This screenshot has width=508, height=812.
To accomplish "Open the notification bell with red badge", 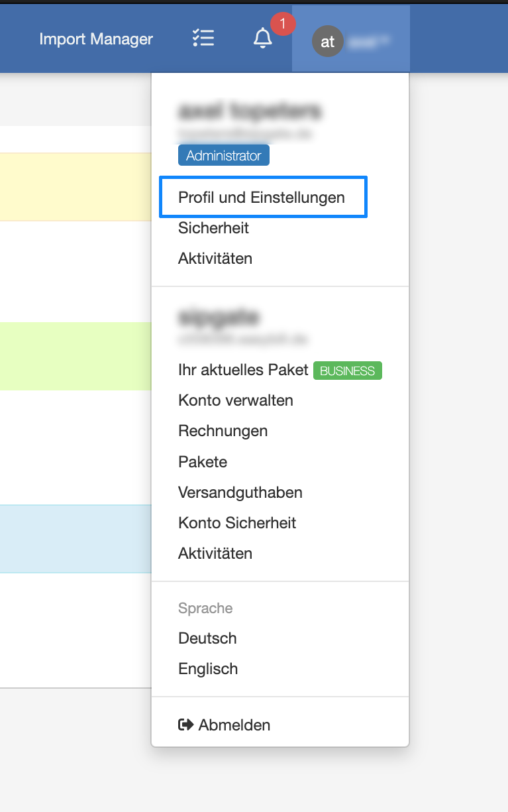I will pyautogui.click(x=262, y=38).
